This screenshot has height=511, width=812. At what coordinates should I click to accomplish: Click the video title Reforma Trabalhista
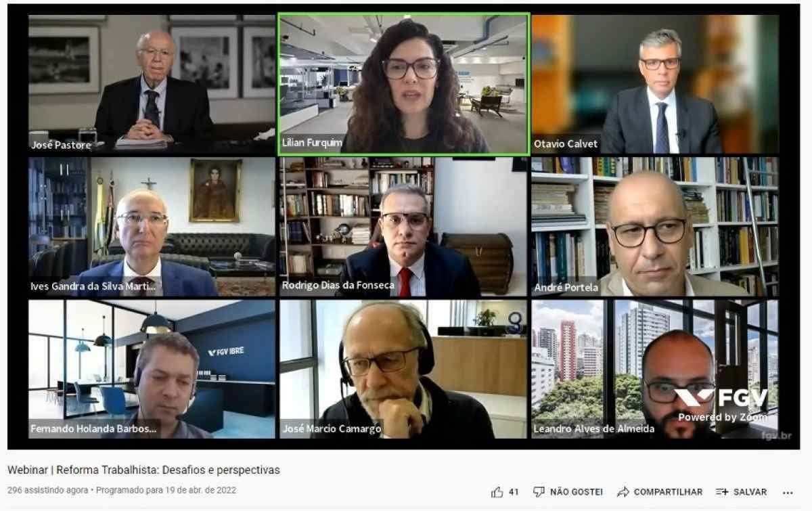tap(143, 470)
